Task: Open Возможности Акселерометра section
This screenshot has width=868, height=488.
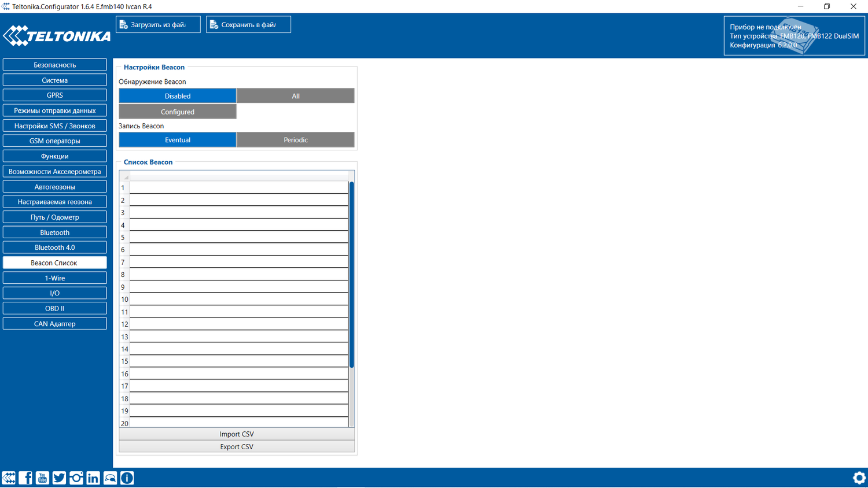Action: click(55, 171)
